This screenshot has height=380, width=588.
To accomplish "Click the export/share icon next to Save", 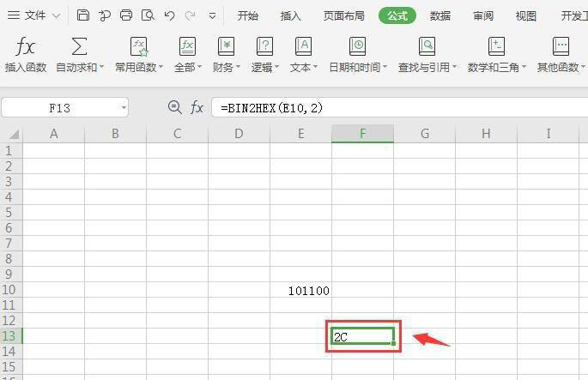I will click(105, 15).
